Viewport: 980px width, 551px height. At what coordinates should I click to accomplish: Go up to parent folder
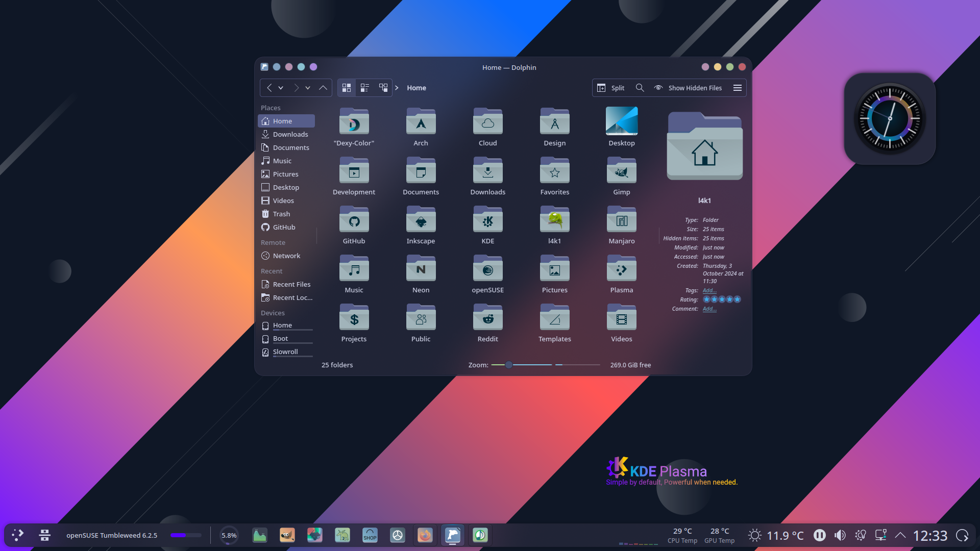tap(323, 88)
